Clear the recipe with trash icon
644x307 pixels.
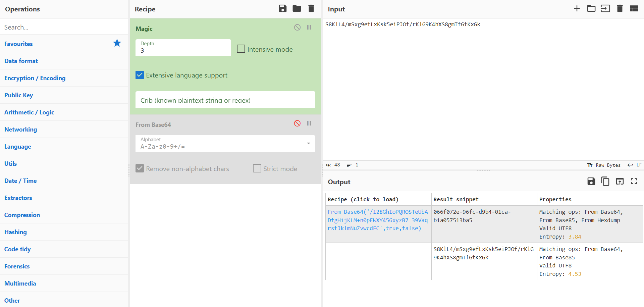point(311,9)
